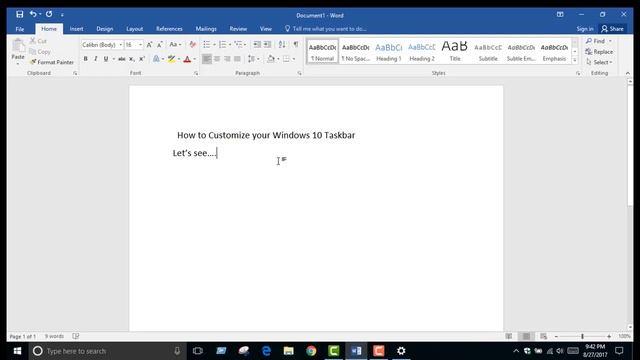The image size is (640, 360).
Task: Click the Windows Start button
Action: coord(17,351)
